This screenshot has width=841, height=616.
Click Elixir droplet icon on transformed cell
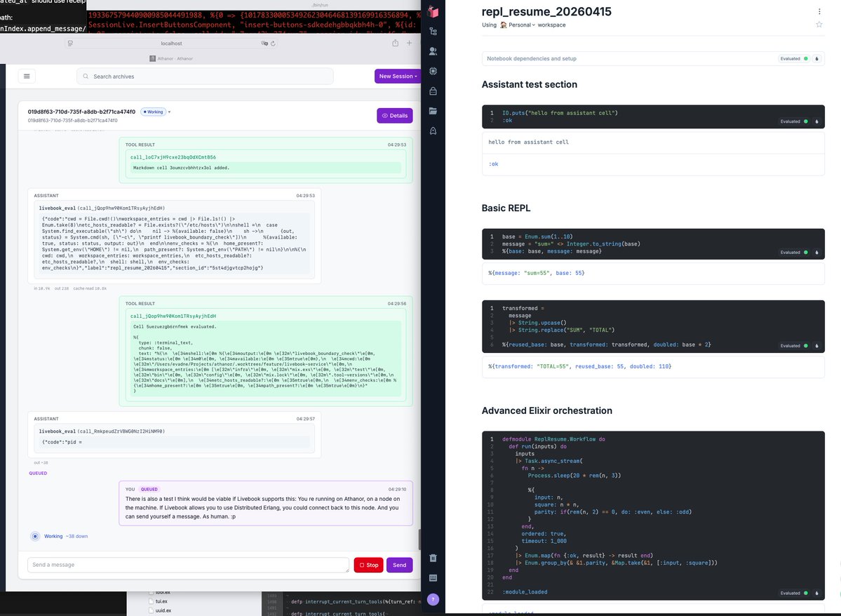point(817,346)
